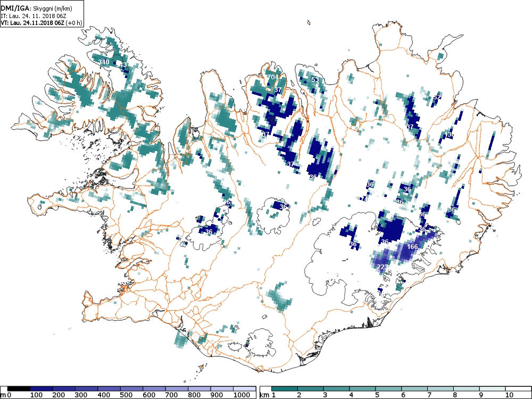Image resolution: width=532 pixels, height=399 pixels.
Task: Click the 'DMI/IGA: Skyggni (m/km)' title text
Action: tap(36, 9)
